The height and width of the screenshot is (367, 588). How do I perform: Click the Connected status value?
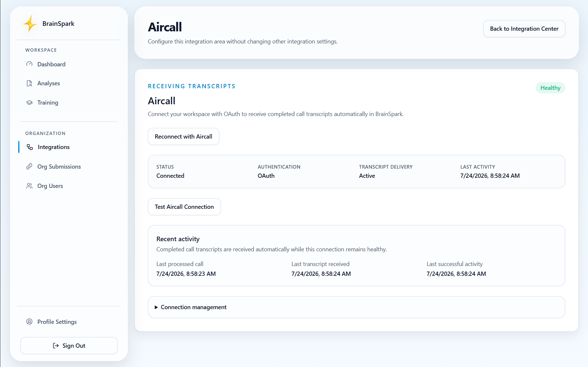click(x=170, y=176)
